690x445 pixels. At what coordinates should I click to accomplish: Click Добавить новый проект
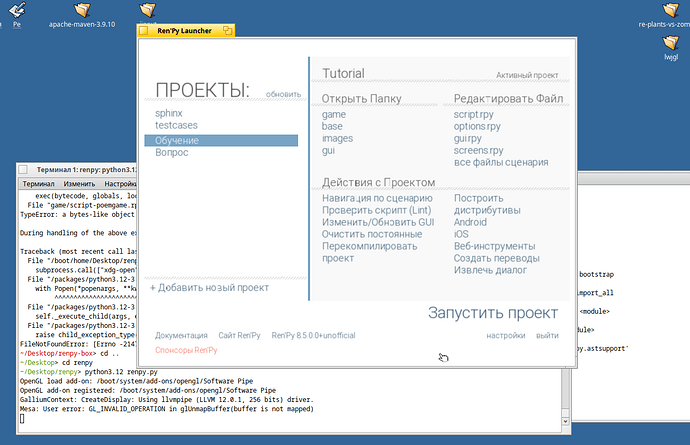click(209, 287)
